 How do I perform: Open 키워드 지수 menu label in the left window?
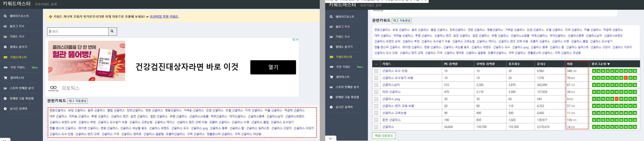(17, 37)
